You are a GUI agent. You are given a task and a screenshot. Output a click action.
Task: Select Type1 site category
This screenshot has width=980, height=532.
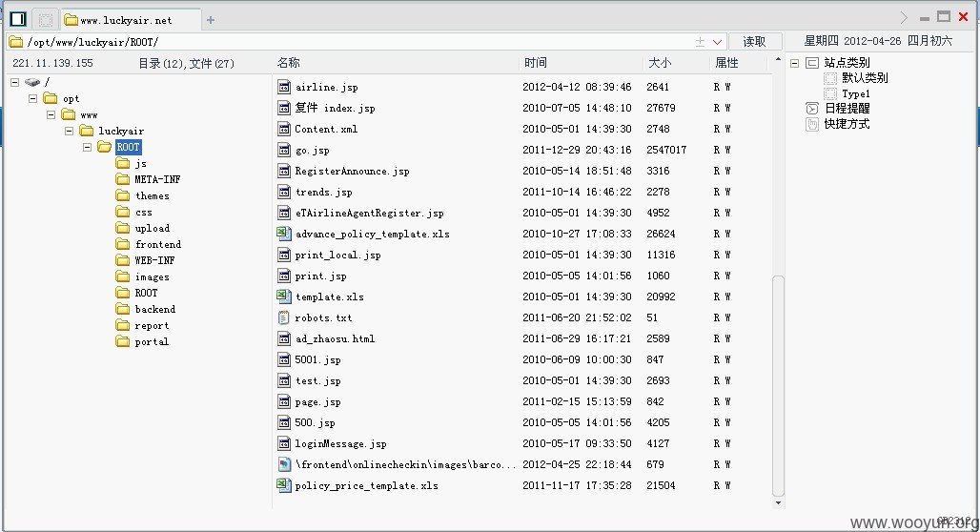pos(856,93)
